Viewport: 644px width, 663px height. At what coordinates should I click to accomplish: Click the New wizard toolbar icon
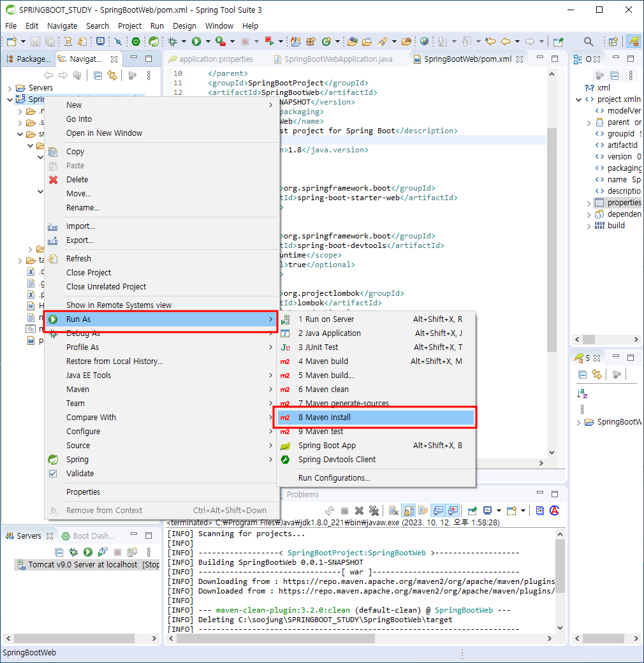(12, 41)
